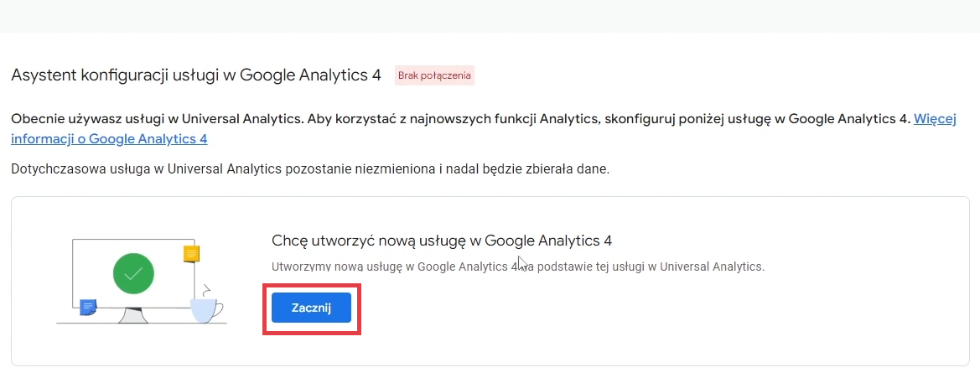980x378 pixels.
Task: Click the 'Brak połączenia' status badge
Action: (434, 75)
